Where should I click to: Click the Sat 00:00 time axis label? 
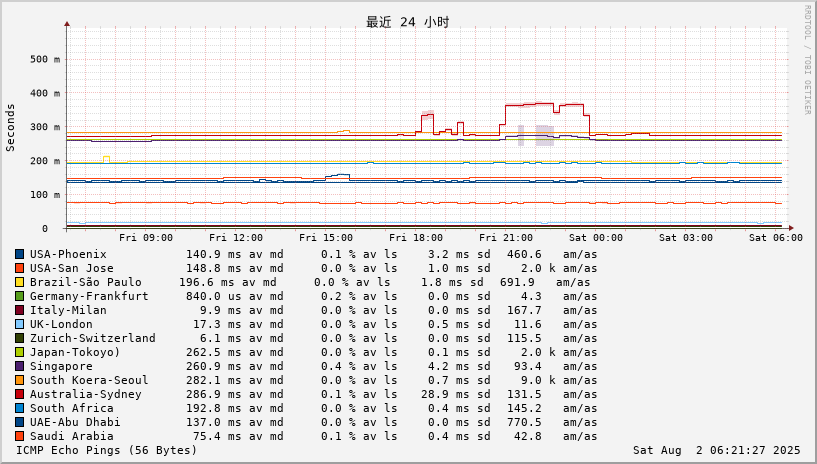(596, 237)
